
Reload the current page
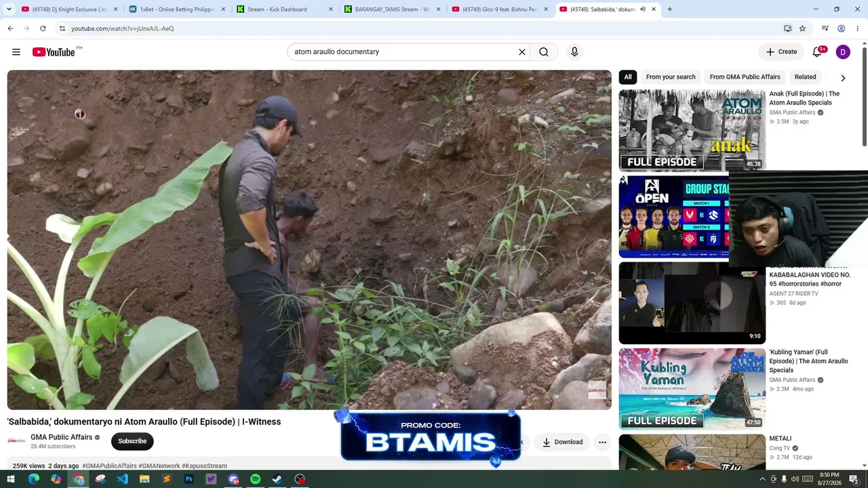pos(43,28)
